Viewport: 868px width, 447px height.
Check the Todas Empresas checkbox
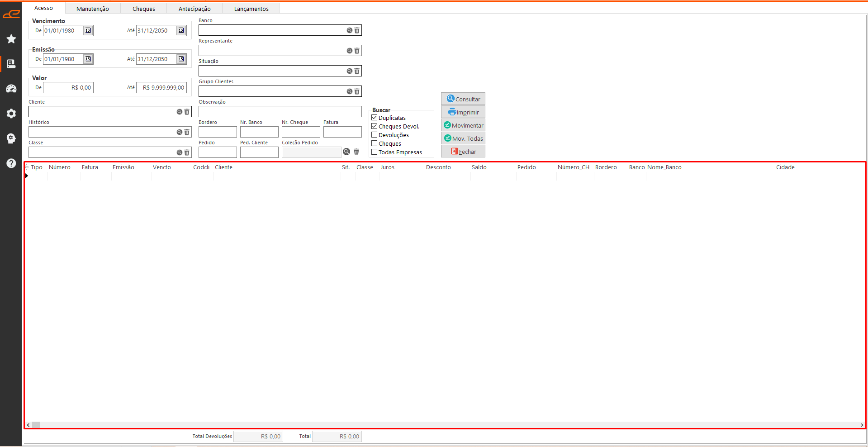(x=375, y=152)
